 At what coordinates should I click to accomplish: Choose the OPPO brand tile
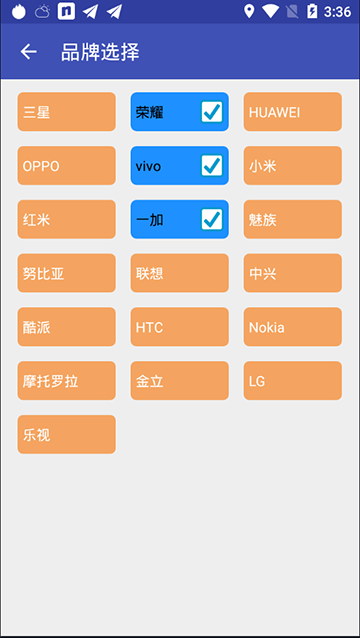[66, 166]
